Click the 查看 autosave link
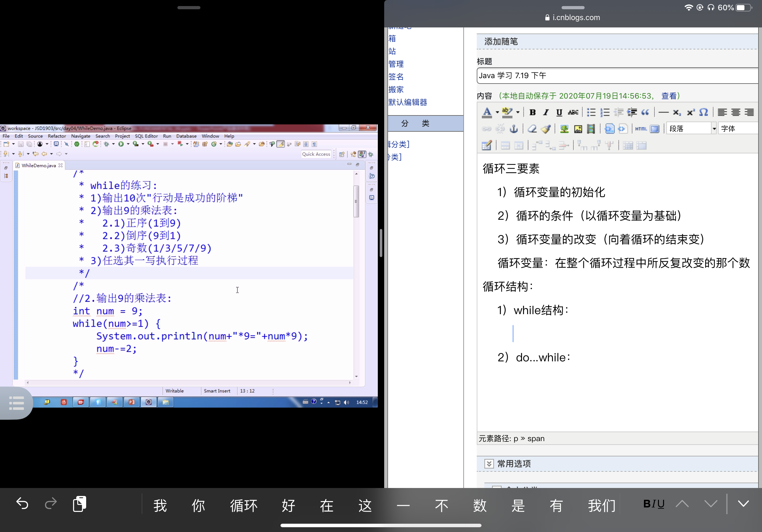 [x=669, y=96]
